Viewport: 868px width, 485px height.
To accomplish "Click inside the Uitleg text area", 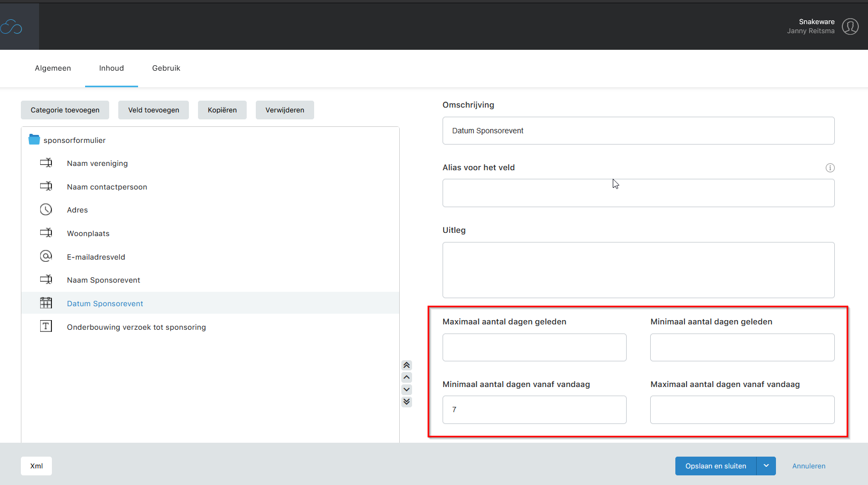I will pos(638,270).
